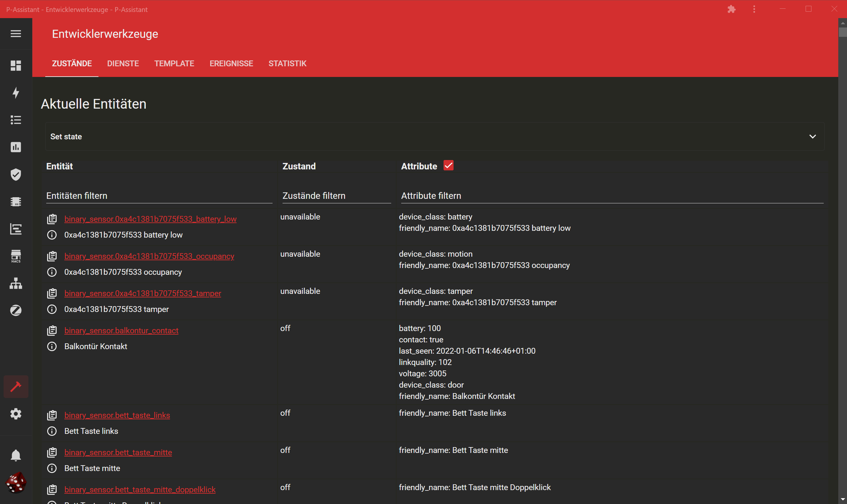Screen dimensions: 847x504
Task: Open the hamburger sidebar menu
Action: pyautogui.click(x=16, y=34)
